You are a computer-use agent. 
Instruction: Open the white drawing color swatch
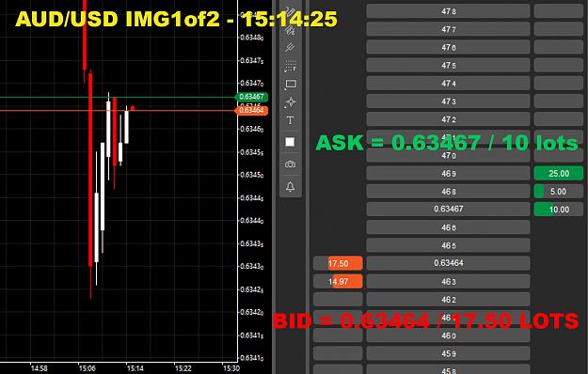click(x=290, y=142)
